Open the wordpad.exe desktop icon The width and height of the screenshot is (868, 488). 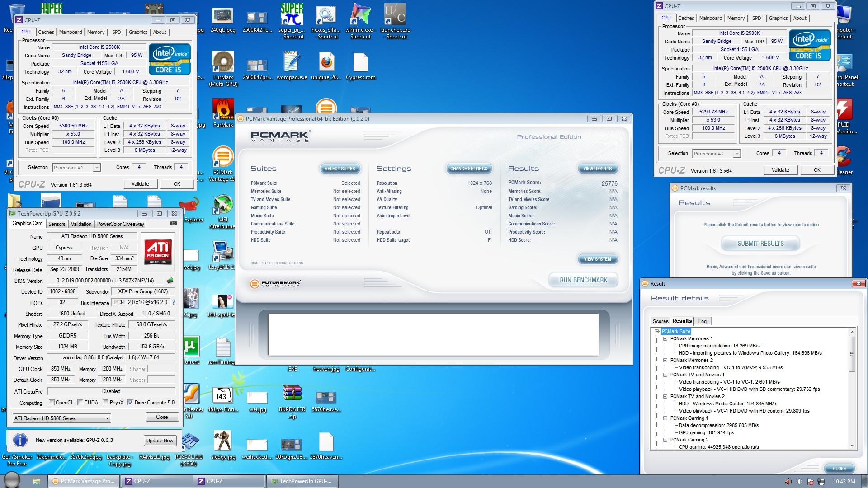[x=292, y=66]
